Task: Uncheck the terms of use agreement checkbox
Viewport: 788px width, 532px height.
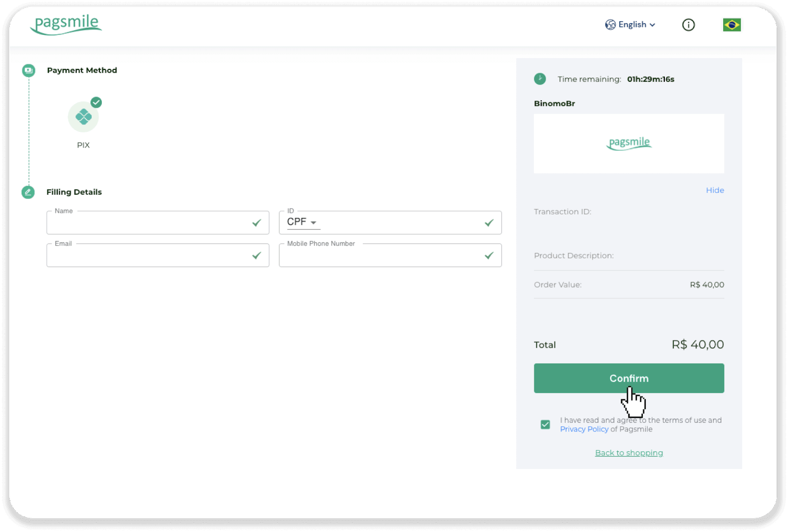Action: [545, 424]
